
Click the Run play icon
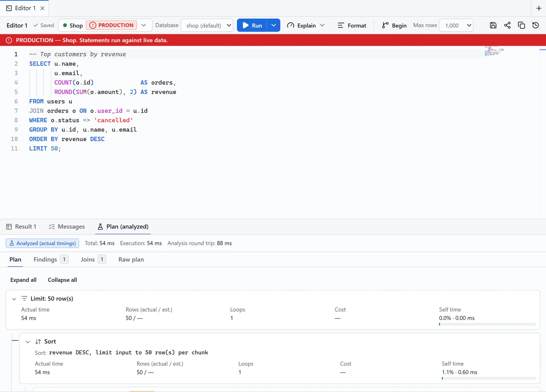point(245,25)
